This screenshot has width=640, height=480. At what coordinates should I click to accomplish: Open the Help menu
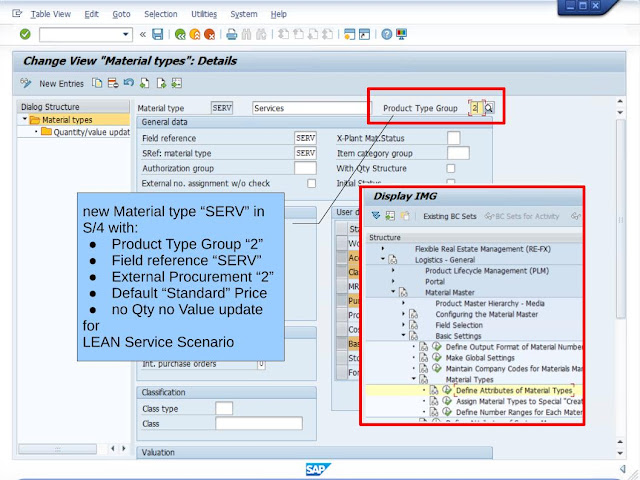tap(278, 14)
